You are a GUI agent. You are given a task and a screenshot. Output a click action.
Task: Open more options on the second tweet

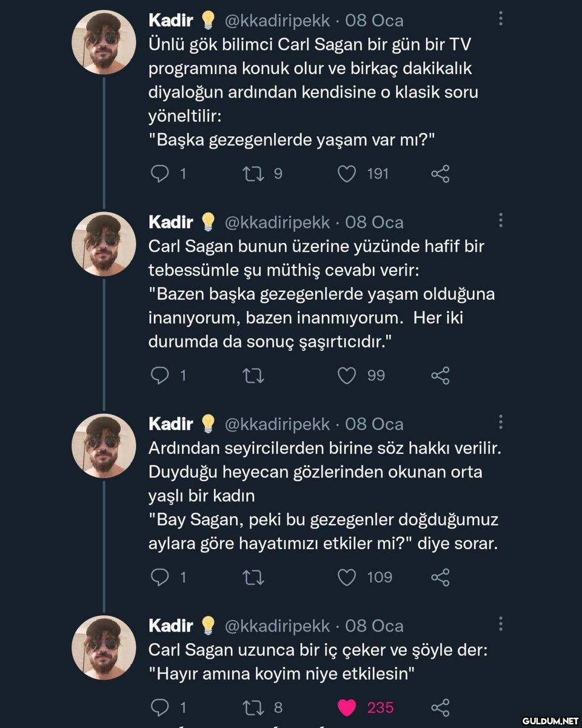(501, 220)
